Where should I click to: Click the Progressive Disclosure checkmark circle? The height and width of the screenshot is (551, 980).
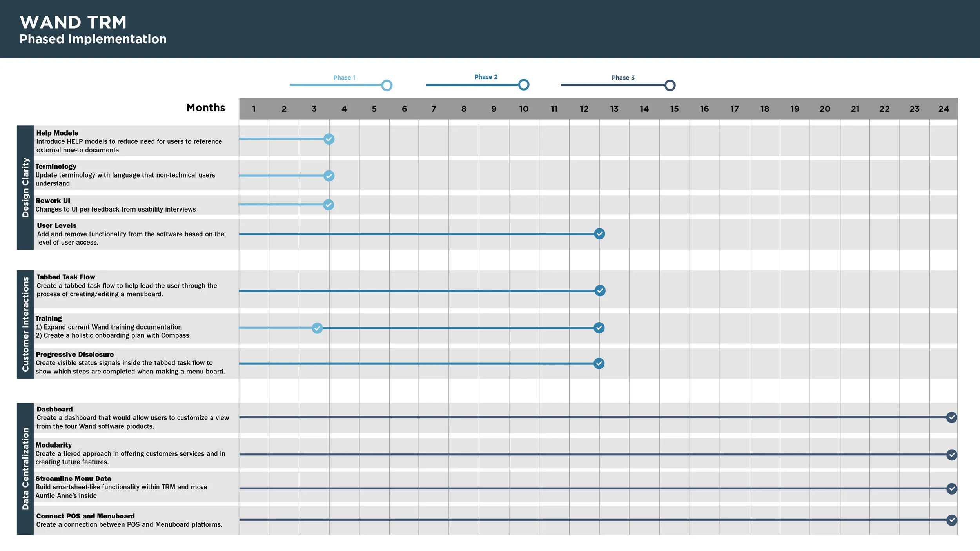599,363
